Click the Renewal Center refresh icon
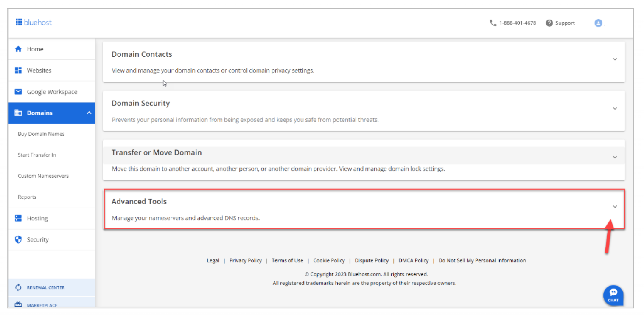The height and width of the screenshot is (315, 644). [18, 287]
